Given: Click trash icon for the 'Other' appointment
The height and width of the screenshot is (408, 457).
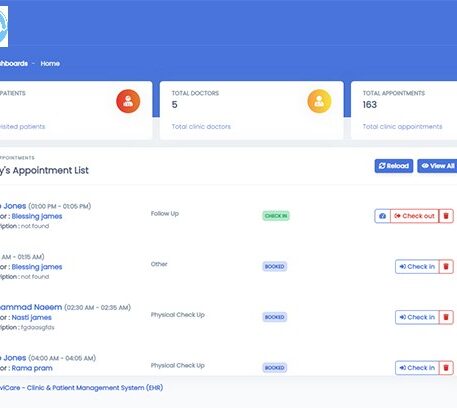Looking at the screenshot, I should tap(446, 267).
